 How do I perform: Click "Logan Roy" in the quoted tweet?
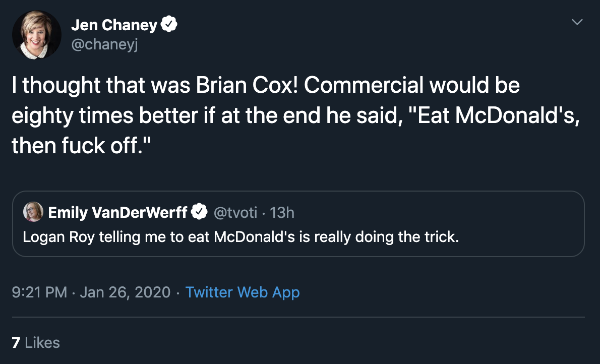[x=58, y=236]
